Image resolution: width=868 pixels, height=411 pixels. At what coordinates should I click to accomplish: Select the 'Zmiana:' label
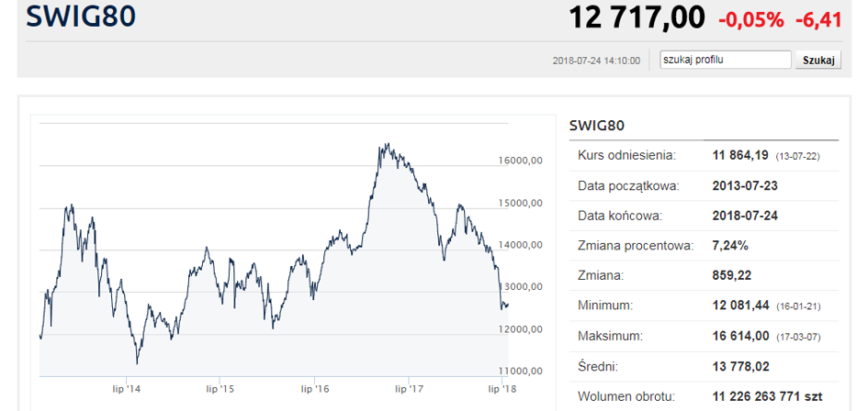point(601,275)
